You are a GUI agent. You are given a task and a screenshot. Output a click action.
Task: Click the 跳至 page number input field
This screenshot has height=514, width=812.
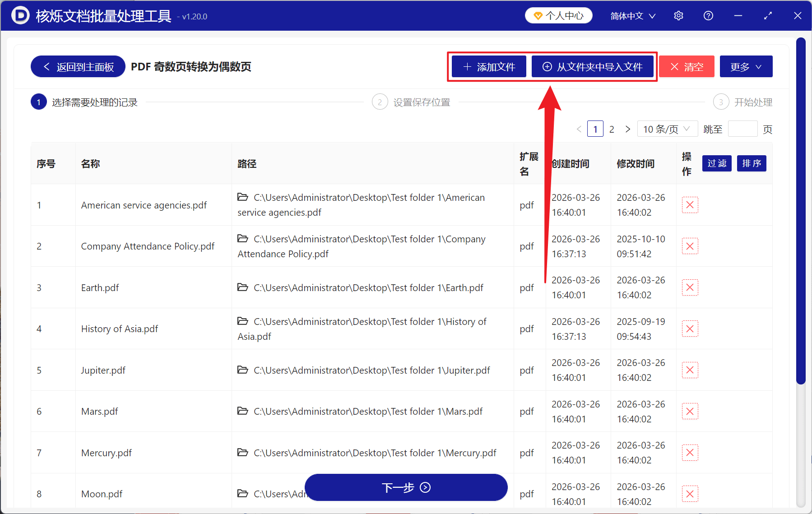point(742,129)
